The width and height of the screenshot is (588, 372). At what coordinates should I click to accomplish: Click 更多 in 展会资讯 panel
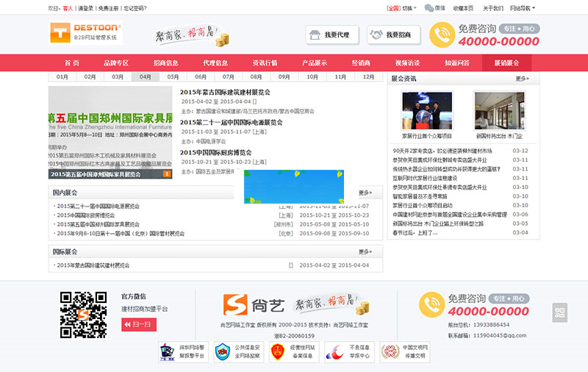522,78
